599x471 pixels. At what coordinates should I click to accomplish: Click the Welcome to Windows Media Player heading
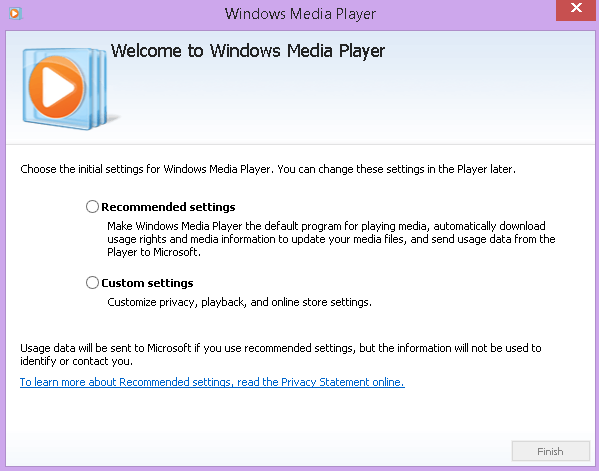(248, 51)
